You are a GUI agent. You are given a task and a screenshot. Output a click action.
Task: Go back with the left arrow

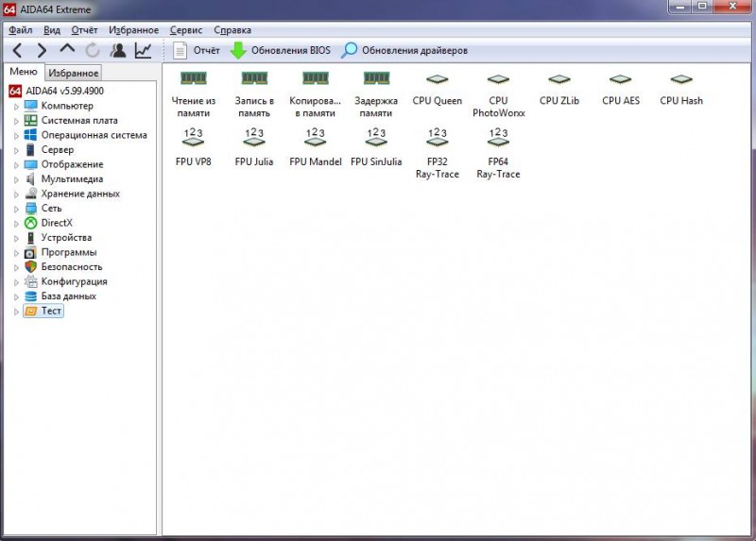tap(17, 50)
